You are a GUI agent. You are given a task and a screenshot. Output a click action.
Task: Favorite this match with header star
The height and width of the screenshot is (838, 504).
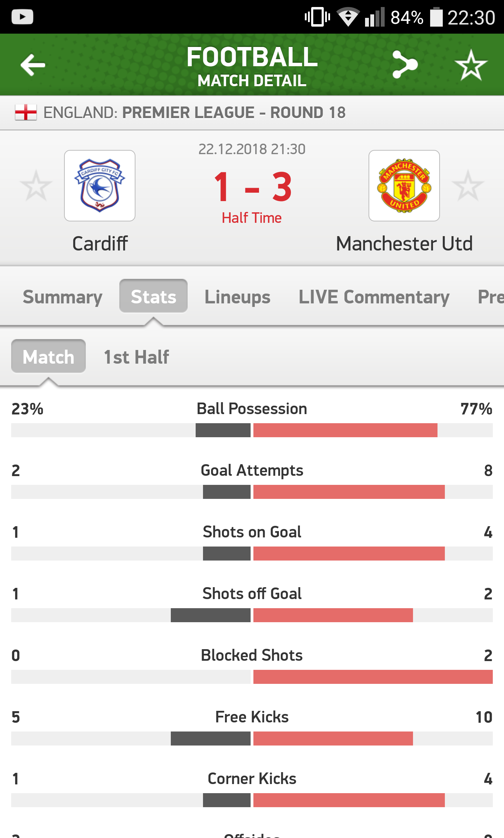(471, 65)
